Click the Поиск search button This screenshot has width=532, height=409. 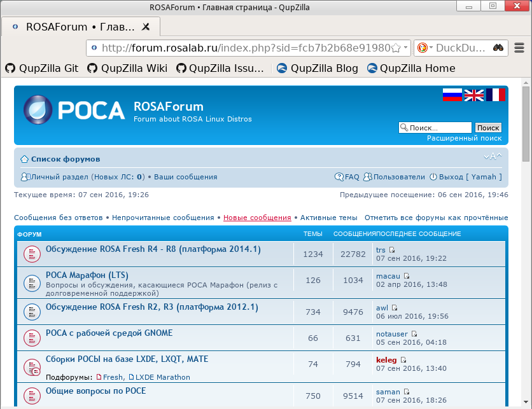click(488, 128)
